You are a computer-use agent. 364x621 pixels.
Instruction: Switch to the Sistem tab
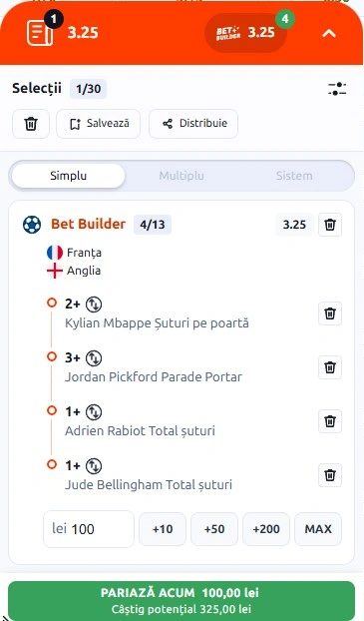click(294, 176)
